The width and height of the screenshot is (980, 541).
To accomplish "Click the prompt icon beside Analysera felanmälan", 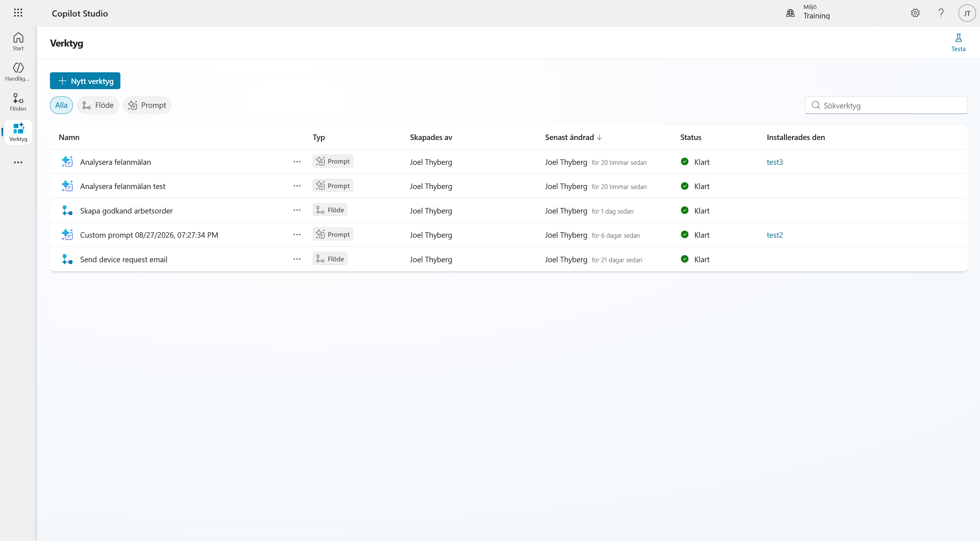I will pos(67,162).
